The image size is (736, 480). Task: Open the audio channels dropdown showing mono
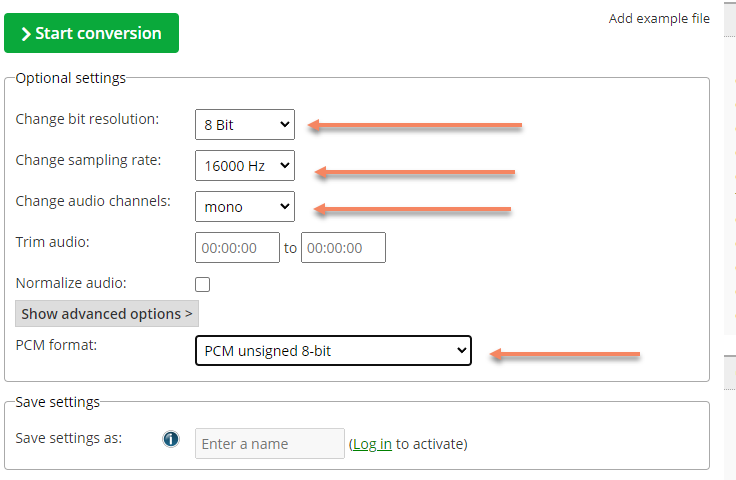(x=245, y=206)
